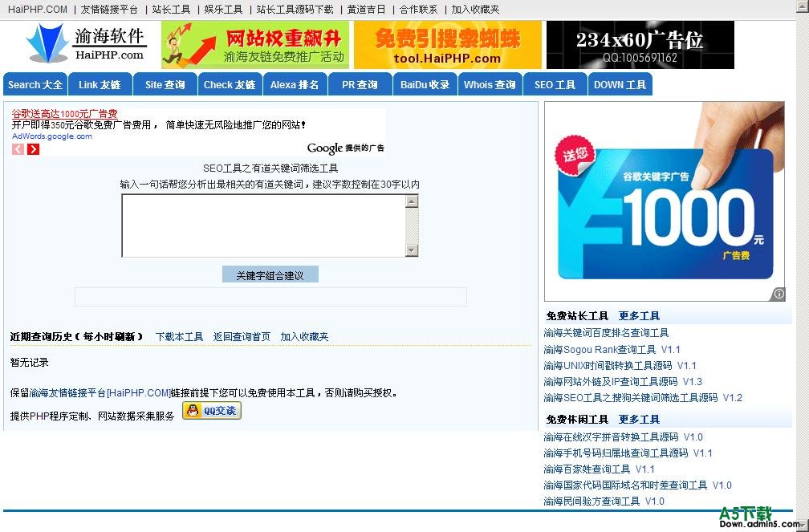Click 加入收藏夹 beside 返回查询首页
This screenshot has width=809, height=532.
pyautogui.click(x=304, y=336)
